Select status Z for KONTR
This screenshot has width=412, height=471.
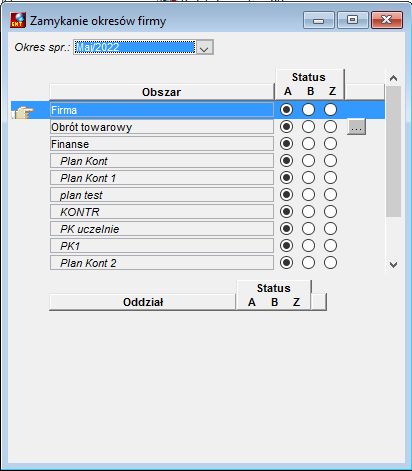tap(330, 212)
